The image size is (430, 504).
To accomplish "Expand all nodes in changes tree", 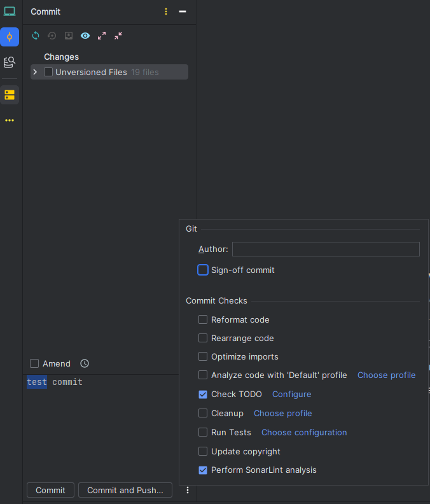I will click(102, 36).
